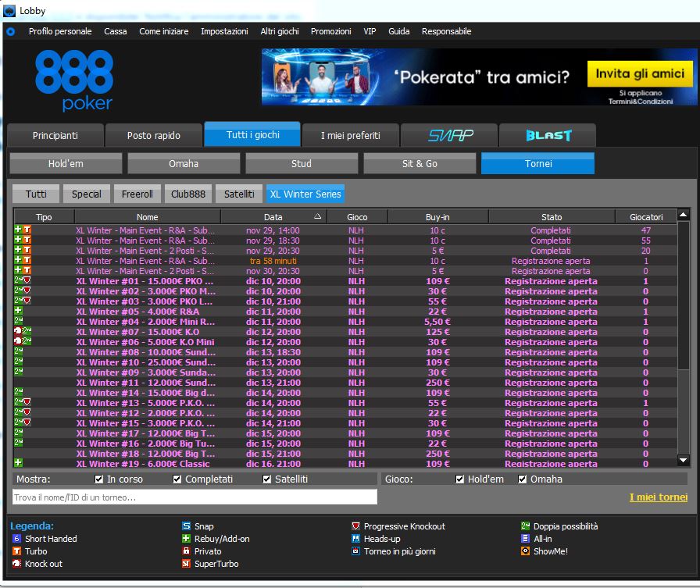Click the Torneo in più giorni legend icon

tap(355, 551)
